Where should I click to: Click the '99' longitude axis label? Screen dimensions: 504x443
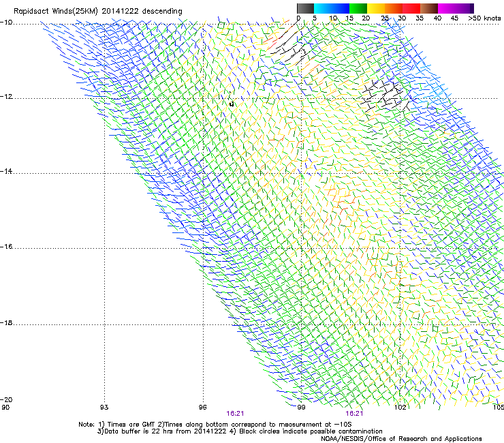[x=301, y=408]
